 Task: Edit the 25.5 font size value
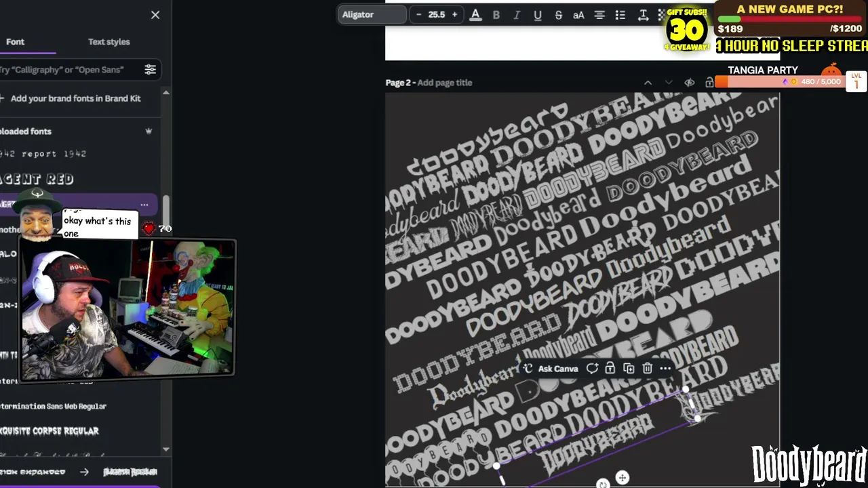click(437, 15)
